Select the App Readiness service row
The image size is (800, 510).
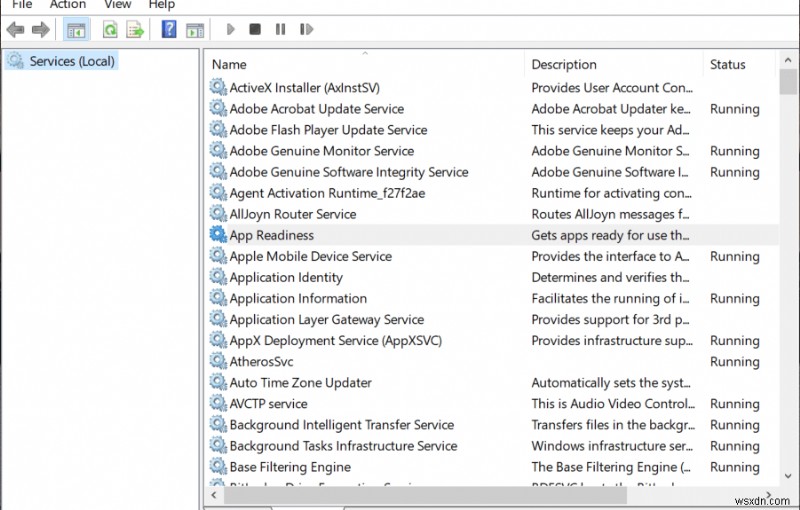(x=271, y=235)
